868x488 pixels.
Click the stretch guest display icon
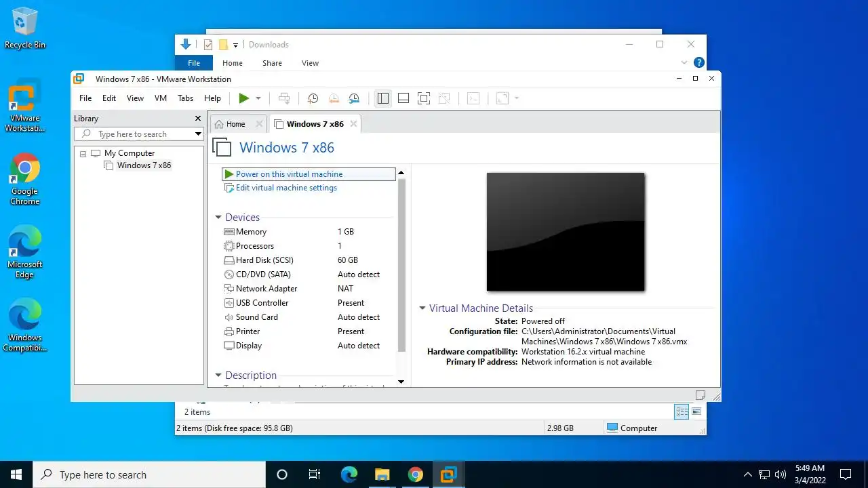tap(502, 98)
